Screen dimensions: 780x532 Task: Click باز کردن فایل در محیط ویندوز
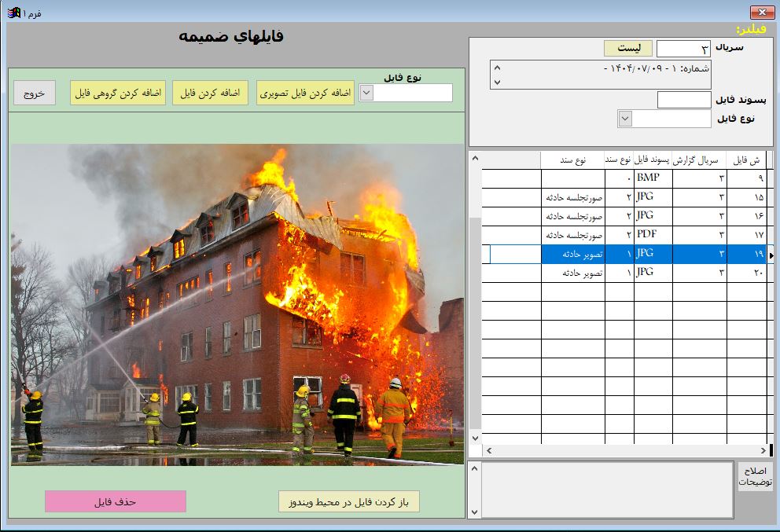tap(348, 501)
